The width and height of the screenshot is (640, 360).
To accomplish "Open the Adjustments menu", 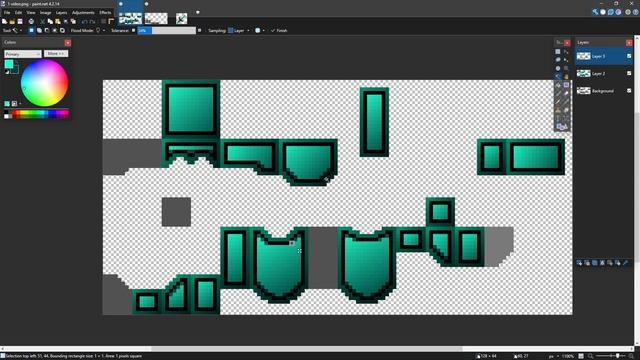I will pyautogui.click(x=83, y=13).
